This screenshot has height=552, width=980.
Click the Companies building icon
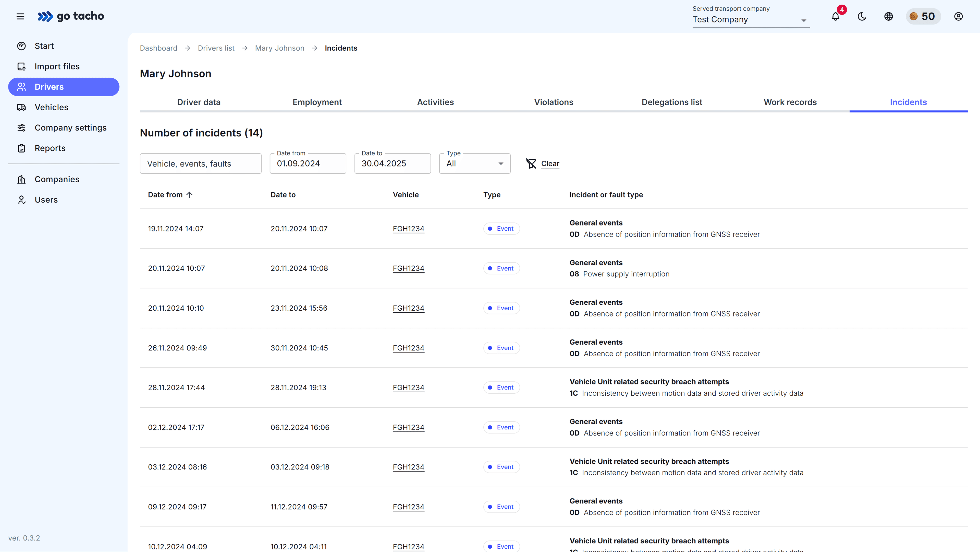click(22, 179)
